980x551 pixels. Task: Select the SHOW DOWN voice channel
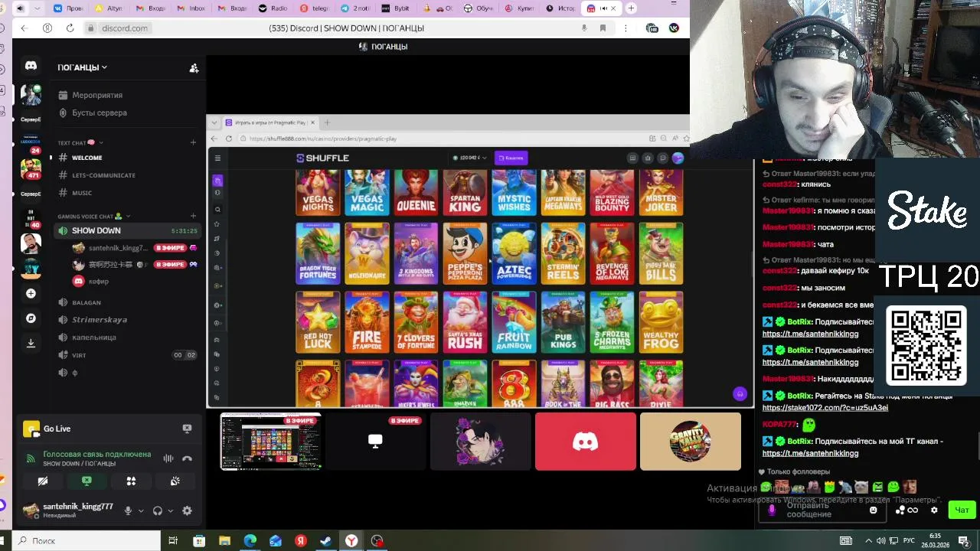127,230
